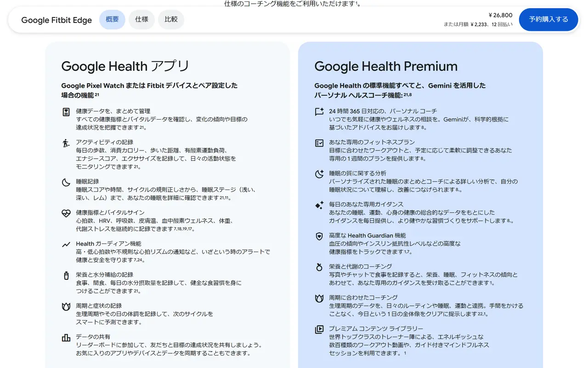Click the データの共有 title
588x368 pixels.
tap(93, 337)
